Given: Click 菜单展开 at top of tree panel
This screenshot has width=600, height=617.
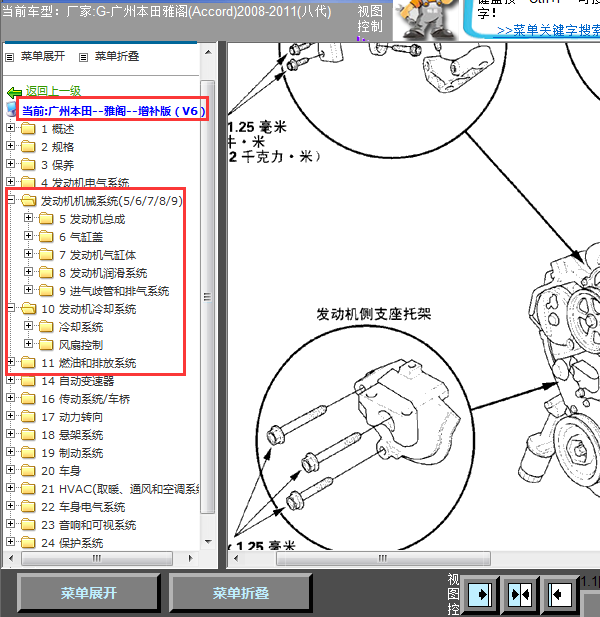Looking at the screenshot, I should click(x=42, y=56).
